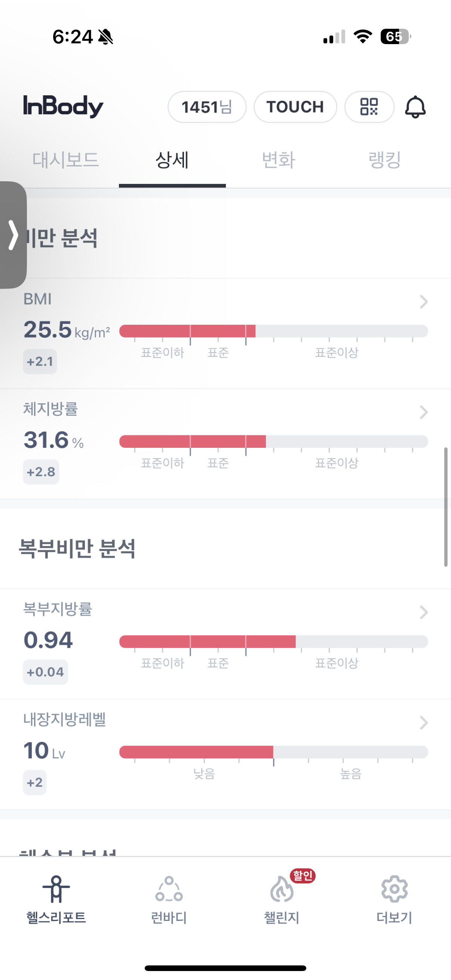Open 내장지방레벨 detail arrow

click(423, 722)
